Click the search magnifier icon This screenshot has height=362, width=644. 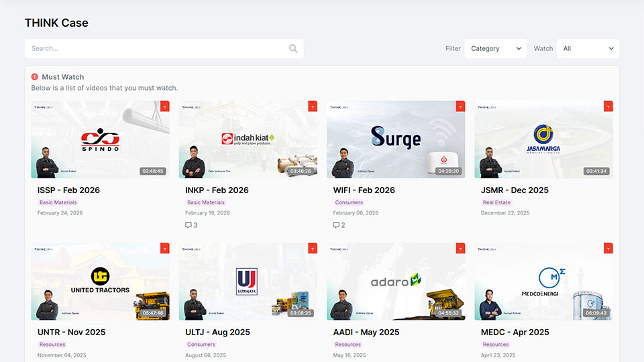tap(293, 48)
